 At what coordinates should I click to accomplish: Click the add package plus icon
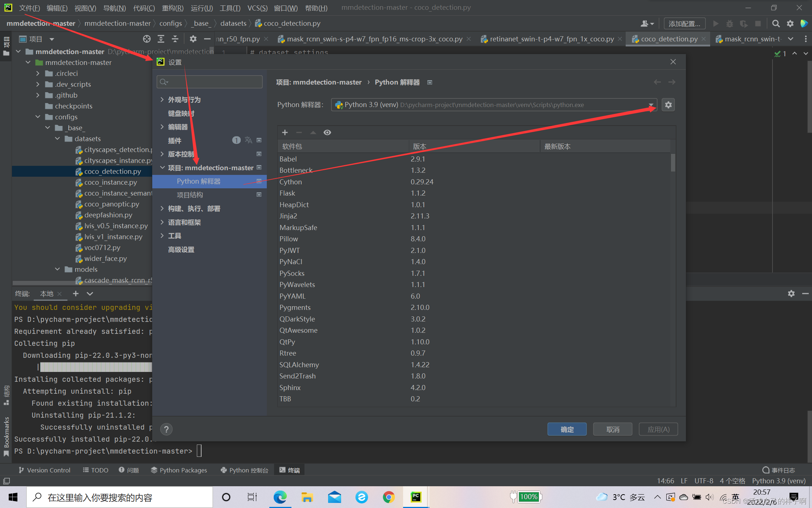click(285, 132)
